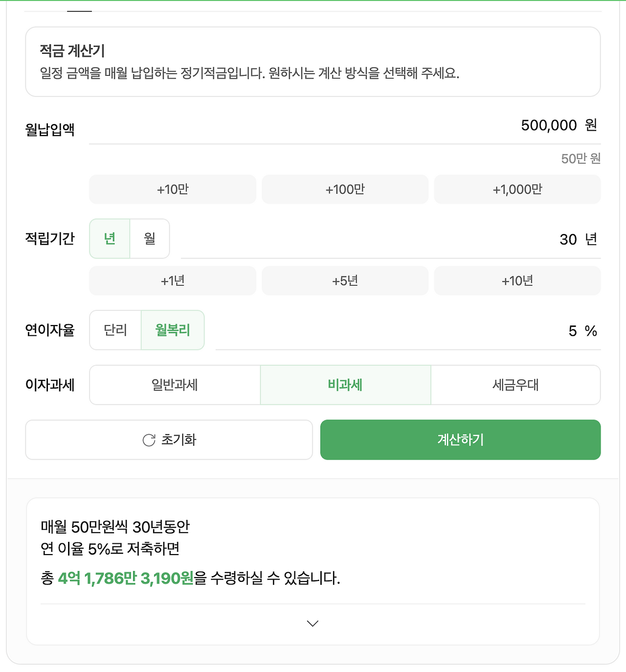Expand the result details chevron
The width and height of the screenshot is (626, 672).
click(312, 624)
